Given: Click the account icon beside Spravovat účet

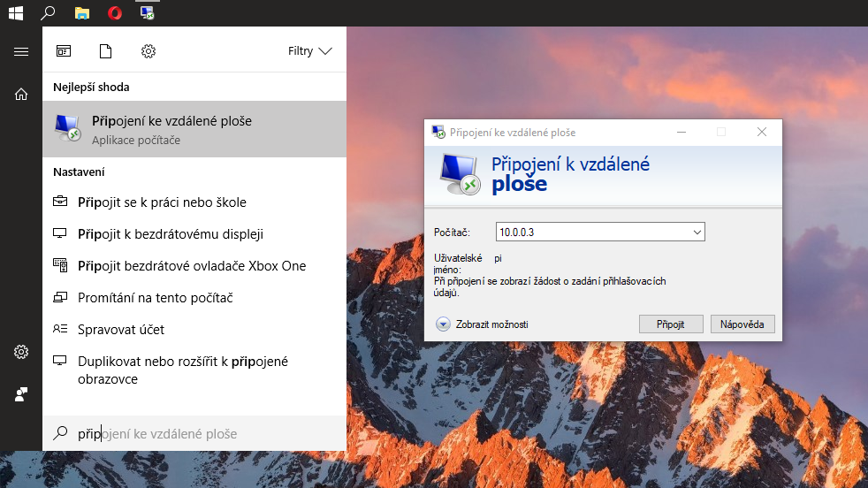Looking at the screenshot, I should pos(60,329).
